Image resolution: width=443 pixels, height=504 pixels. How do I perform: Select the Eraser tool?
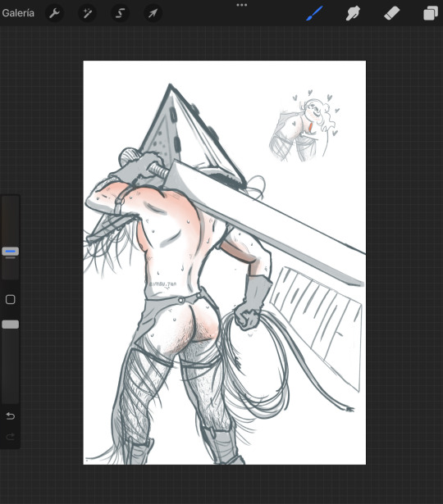point(391,13)
